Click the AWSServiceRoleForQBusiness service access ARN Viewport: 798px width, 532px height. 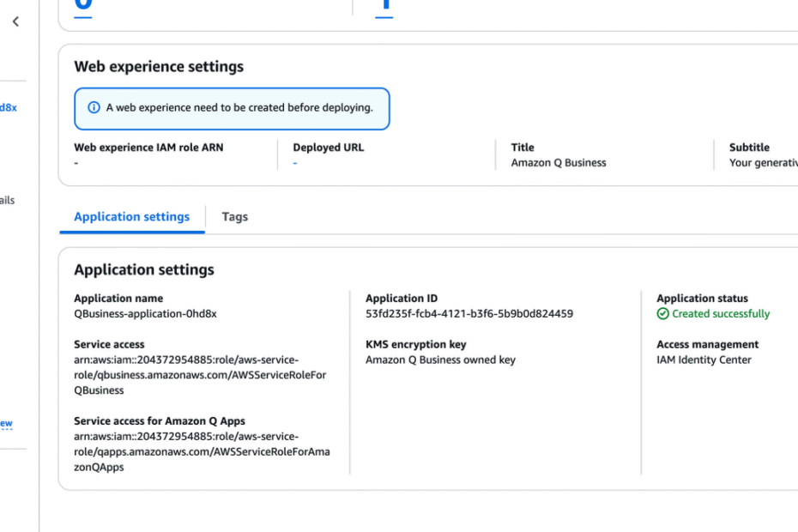200,375
